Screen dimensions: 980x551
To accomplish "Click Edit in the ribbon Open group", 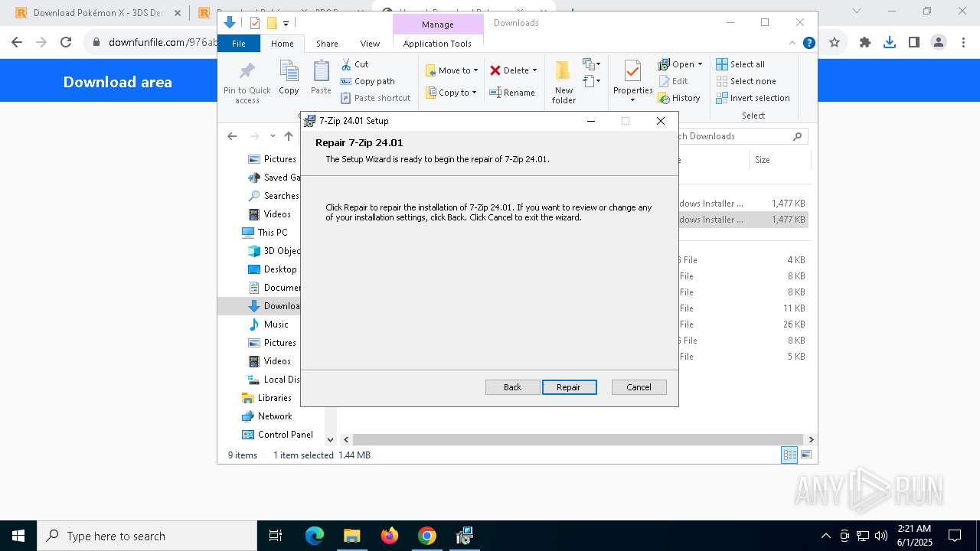I will pyautogui.click(x=673, y=81).
